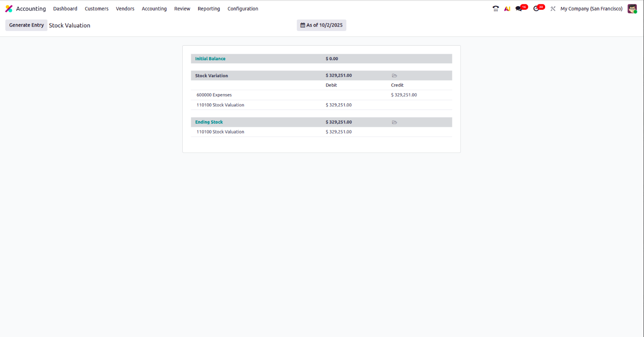Open the VoIP phone dialer icon
The width and height of the screenshot is (644, 337).
point(495,9)
